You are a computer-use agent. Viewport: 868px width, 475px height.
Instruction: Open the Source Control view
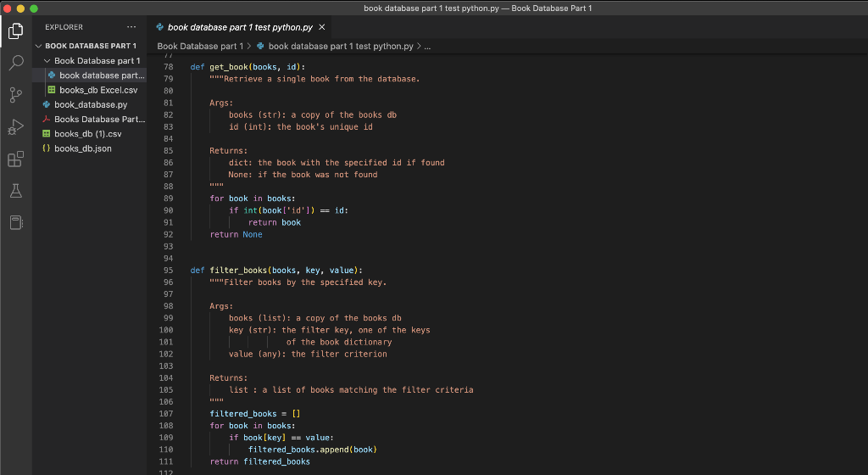(15, 95)
